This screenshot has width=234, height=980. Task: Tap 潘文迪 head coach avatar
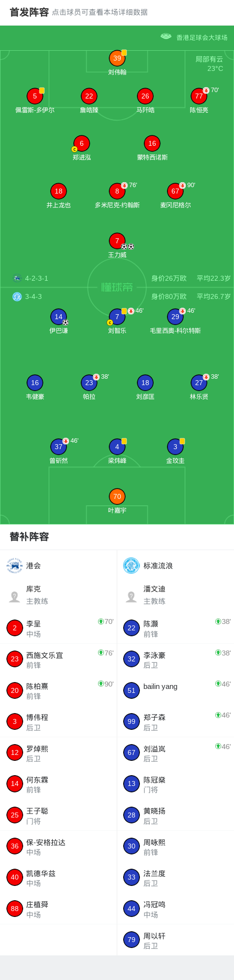[131, 597]
